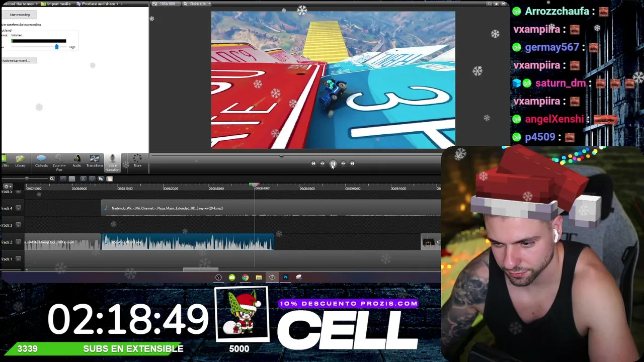Click username p4509 in chat

click(x=540, y=137)
